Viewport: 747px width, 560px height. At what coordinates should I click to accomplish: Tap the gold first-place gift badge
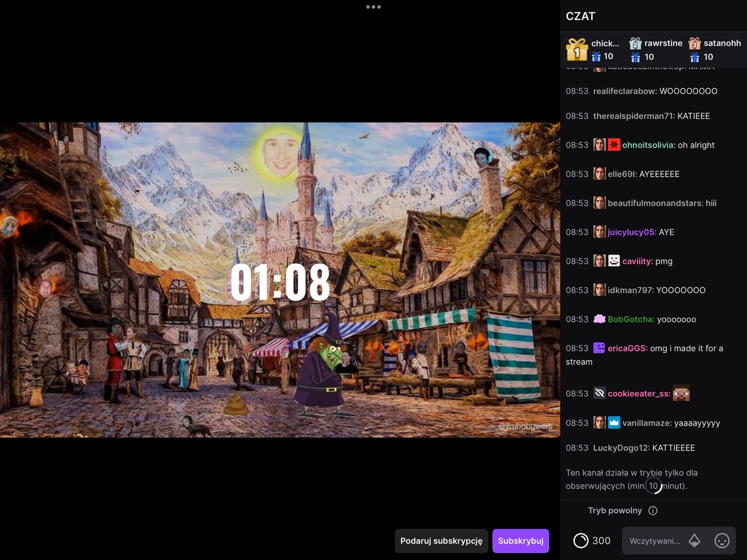coord(577,50)
